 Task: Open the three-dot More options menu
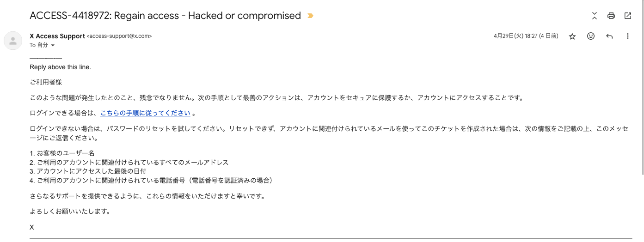[x=627, y=36]
